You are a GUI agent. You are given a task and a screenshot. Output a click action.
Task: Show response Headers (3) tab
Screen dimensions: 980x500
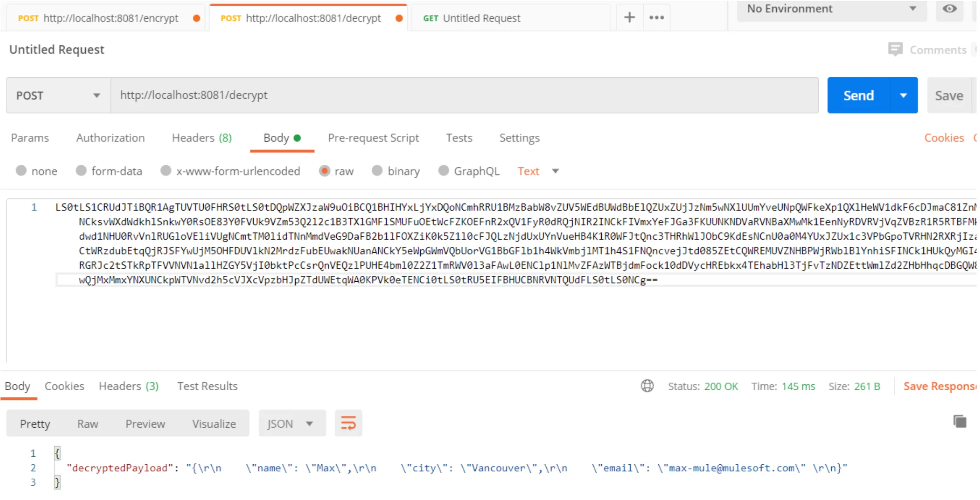pyautogui.click(x=129, y=386)
